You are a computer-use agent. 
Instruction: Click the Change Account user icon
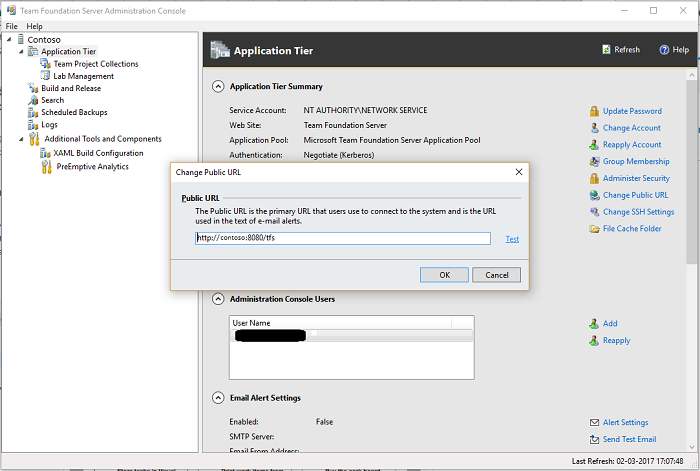pyautogui.click(x=594, y=128)
